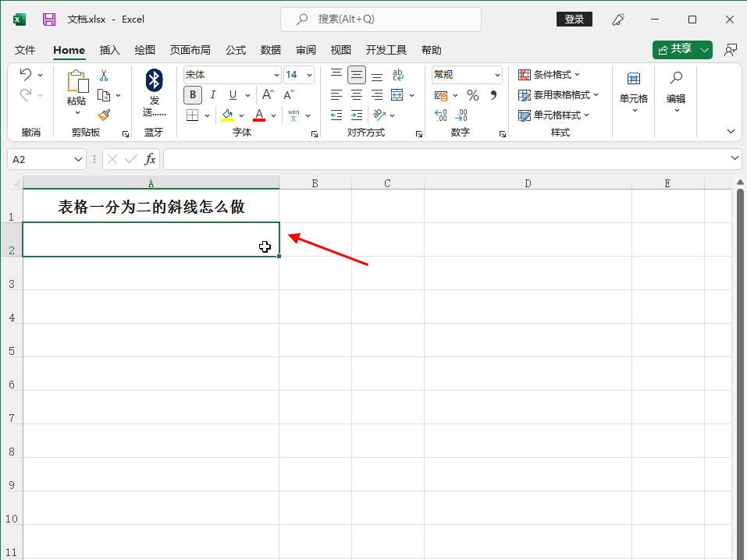This screenshot has width=747, height=560.
Task: Open Cell Styles menu
Action: coord(553,115)
